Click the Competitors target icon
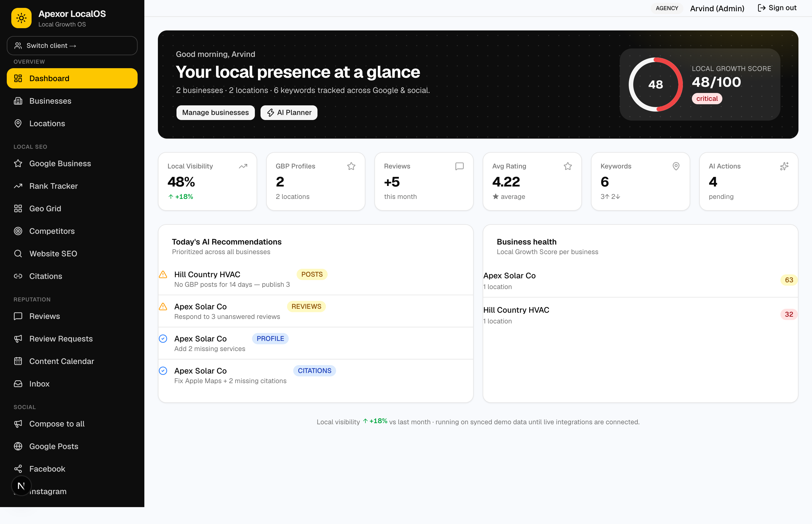The image size is (812, 524). [x=18, y=231]
